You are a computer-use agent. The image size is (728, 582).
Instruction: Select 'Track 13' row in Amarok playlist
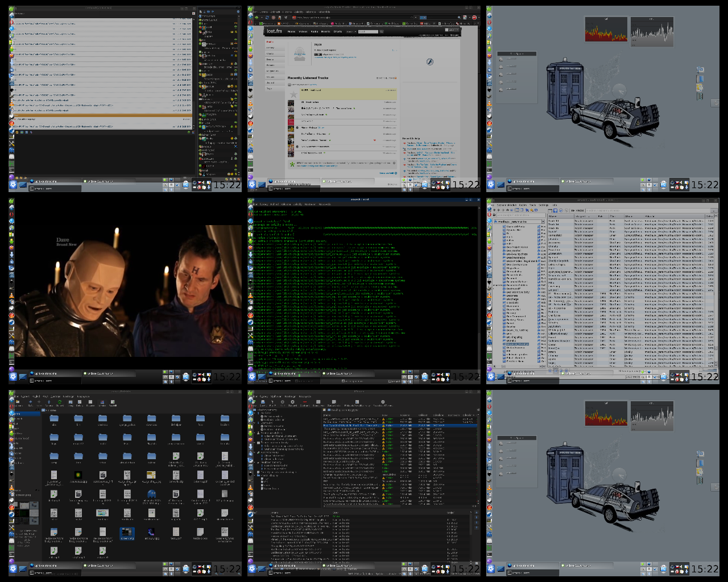coord(631,221)
